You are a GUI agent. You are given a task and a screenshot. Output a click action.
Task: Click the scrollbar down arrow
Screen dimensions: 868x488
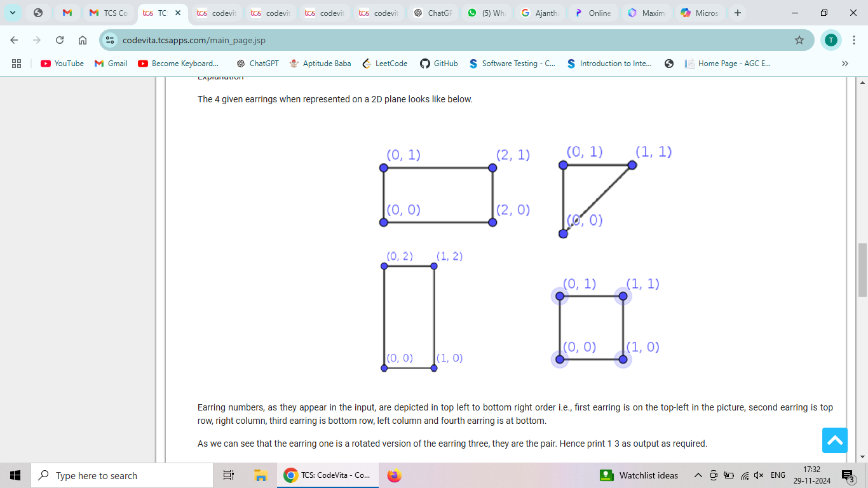coord(862,457)
